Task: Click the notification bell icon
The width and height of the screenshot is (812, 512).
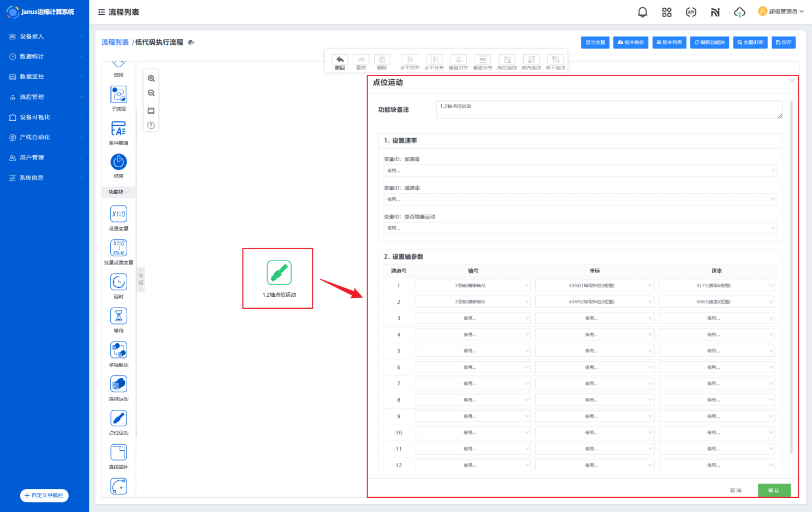Action: (643, 12)
